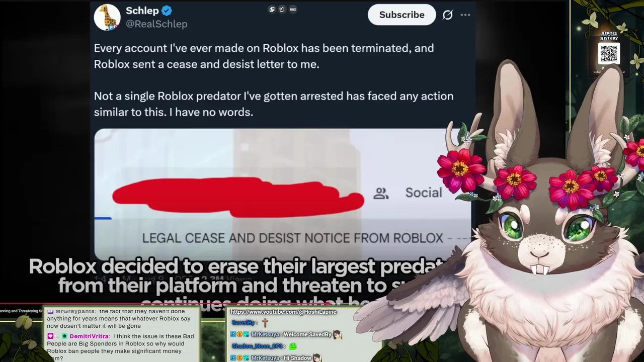Click the blue verified badge beside Schlep
This screenshot has width=644, height=362.
tap(167, 11)
